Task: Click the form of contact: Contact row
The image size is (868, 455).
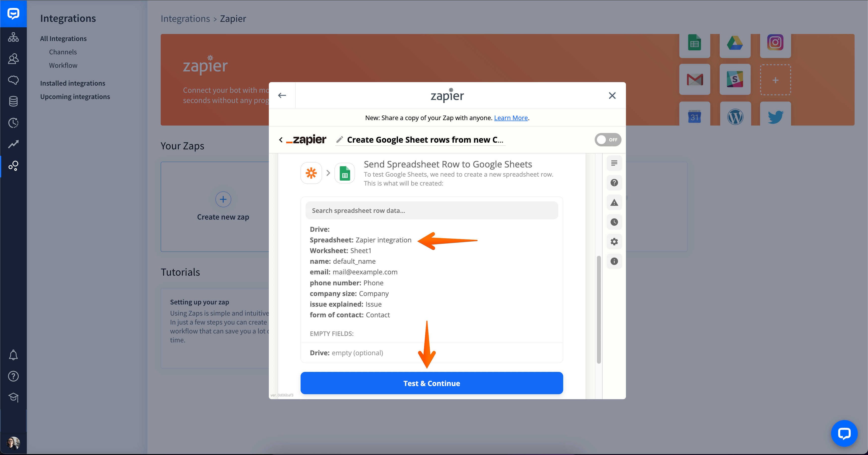Action: [x=350, y=315]
